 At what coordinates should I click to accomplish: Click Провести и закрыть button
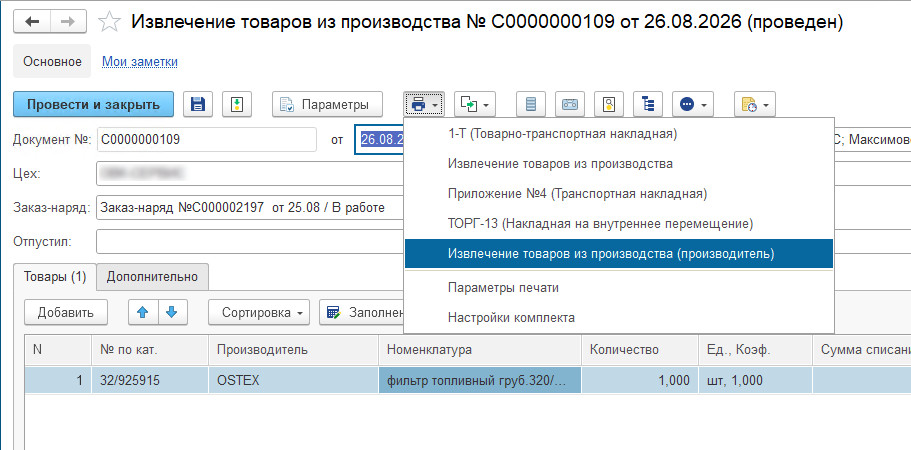point(94,105)
